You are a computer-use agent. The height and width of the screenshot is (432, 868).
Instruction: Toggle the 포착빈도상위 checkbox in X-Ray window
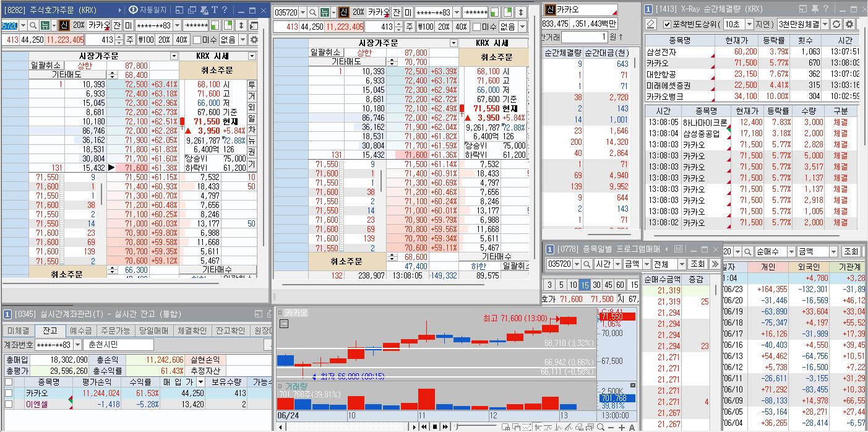click(667, 24)
